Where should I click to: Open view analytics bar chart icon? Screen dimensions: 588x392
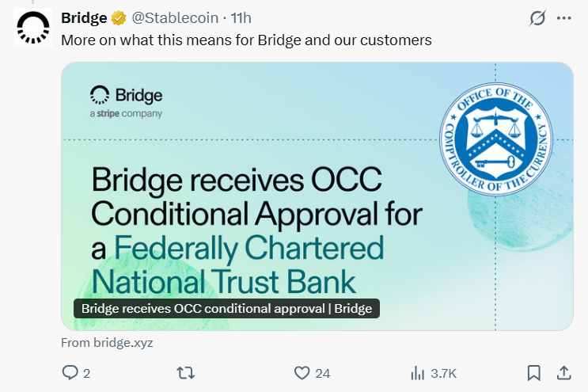tap(417, 372)
